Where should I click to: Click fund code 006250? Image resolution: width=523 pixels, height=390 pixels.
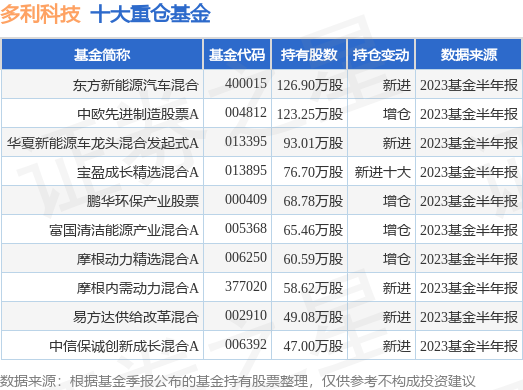tap(246, 258)
